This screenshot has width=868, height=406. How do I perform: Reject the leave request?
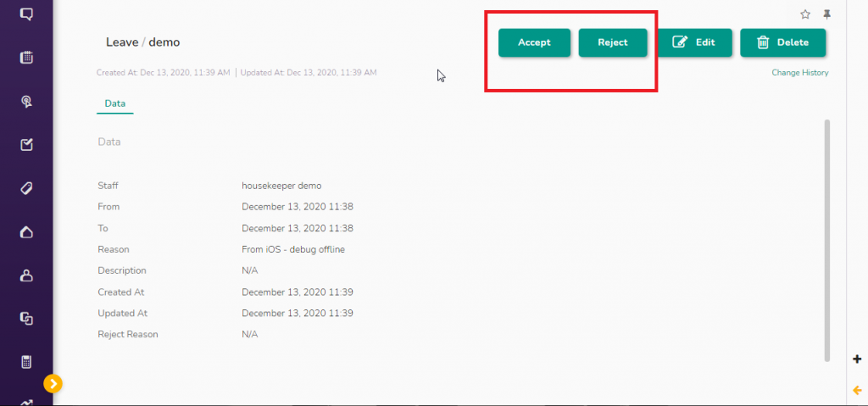(613, 42)
